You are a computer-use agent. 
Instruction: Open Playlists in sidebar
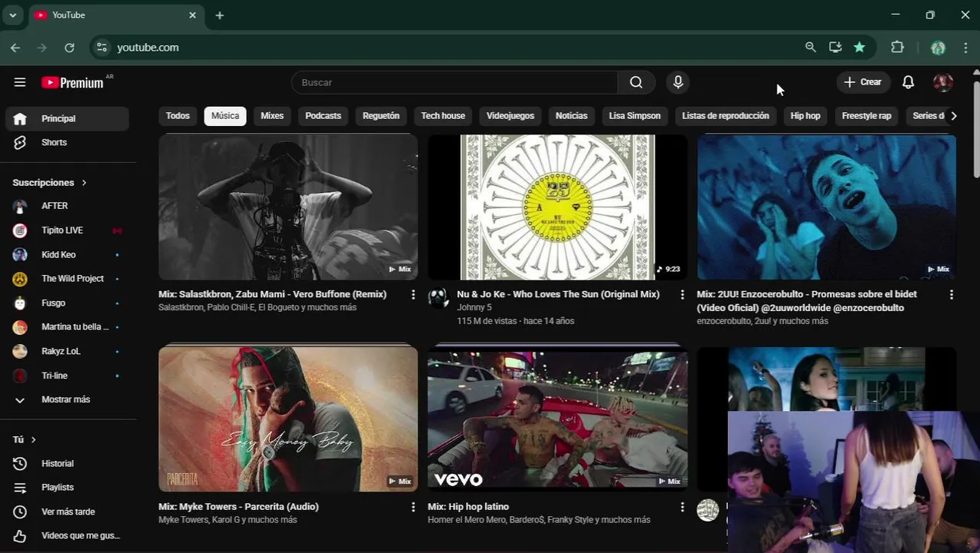68,488
